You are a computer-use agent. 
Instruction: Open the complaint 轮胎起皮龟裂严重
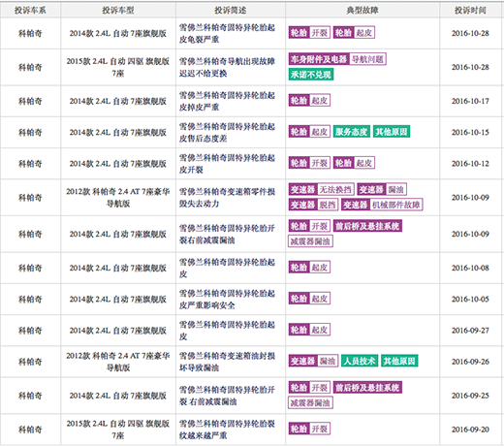pos(227,34)
